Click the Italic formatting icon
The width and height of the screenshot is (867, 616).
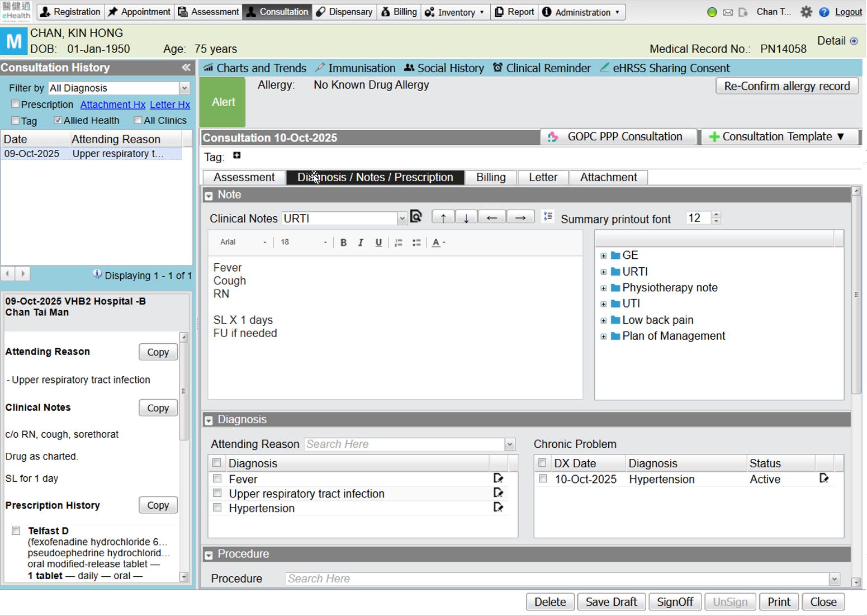coord(361,243)
